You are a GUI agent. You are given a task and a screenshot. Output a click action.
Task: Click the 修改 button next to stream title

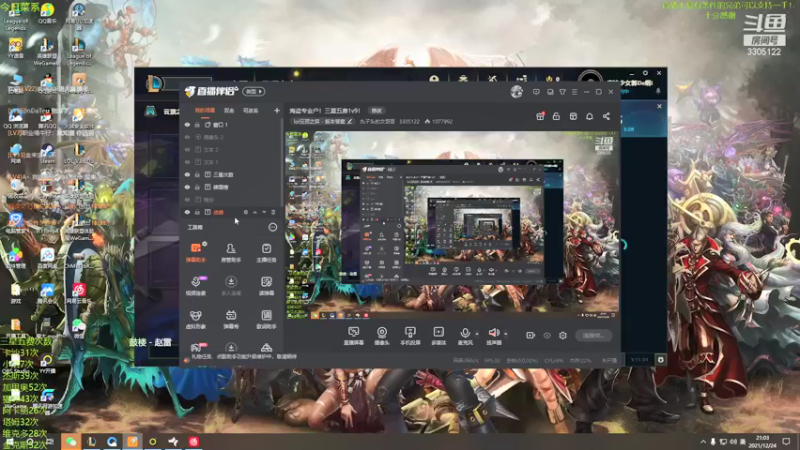click(x=377, y=110)
